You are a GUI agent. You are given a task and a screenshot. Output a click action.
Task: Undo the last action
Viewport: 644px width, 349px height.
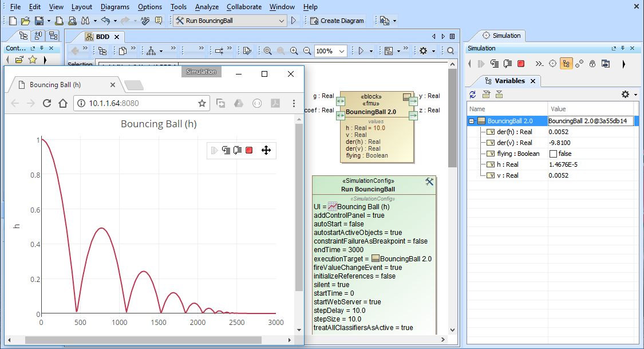click(x=105, y=21)
